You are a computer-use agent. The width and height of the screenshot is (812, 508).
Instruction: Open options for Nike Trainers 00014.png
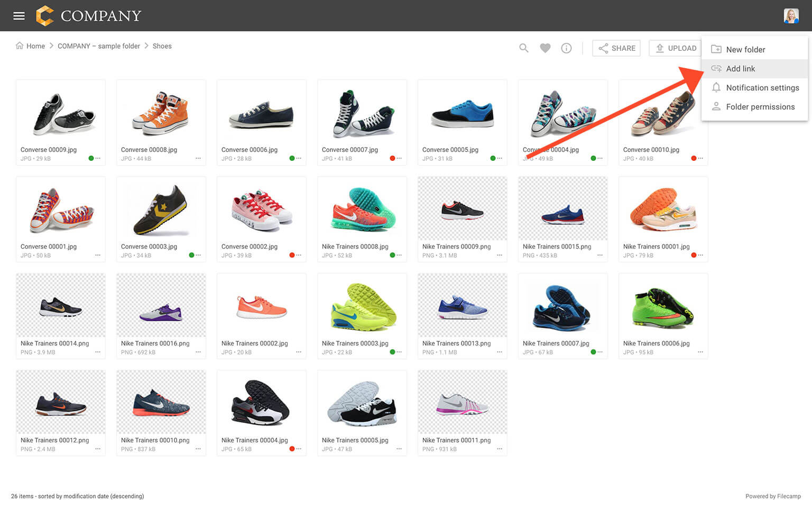[x=98, y=352]
